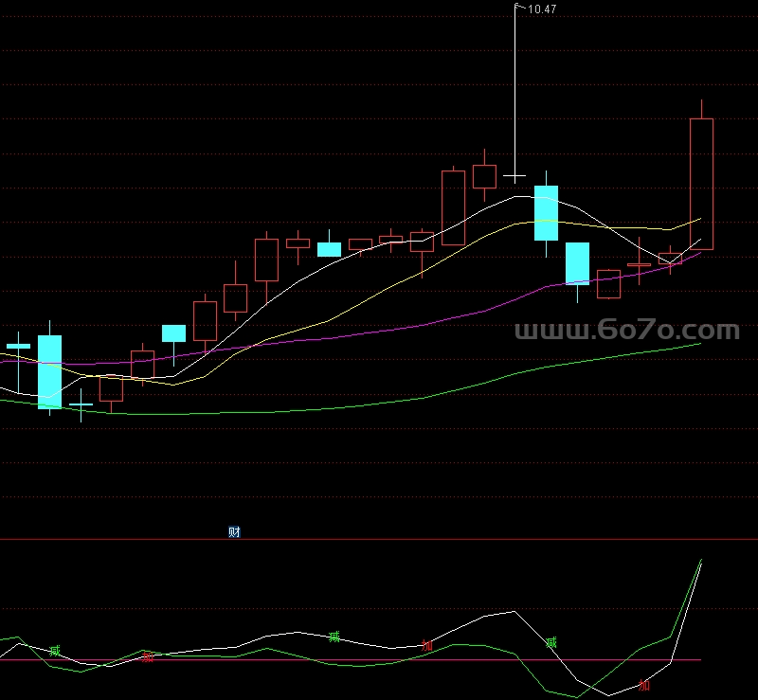Viewport: 758px width, 700px height.
Task: Pick the rightmost green 减 signal marker
Action: [551, 643]
